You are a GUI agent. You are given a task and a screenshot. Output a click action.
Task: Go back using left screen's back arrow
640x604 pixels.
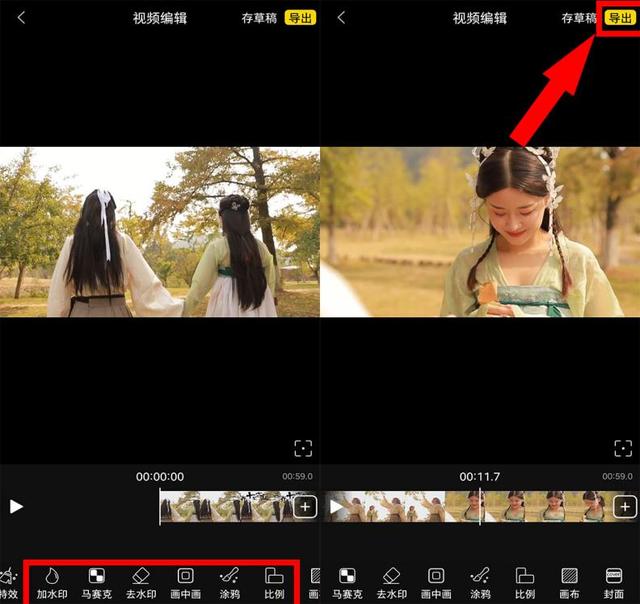pyautogui.click(x=22, y=18)
